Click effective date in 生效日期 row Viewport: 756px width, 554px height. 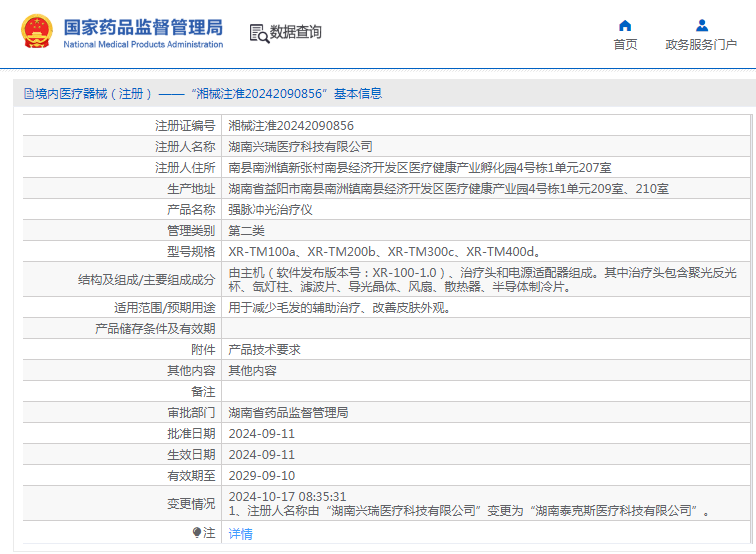click(x=261, y=455)
